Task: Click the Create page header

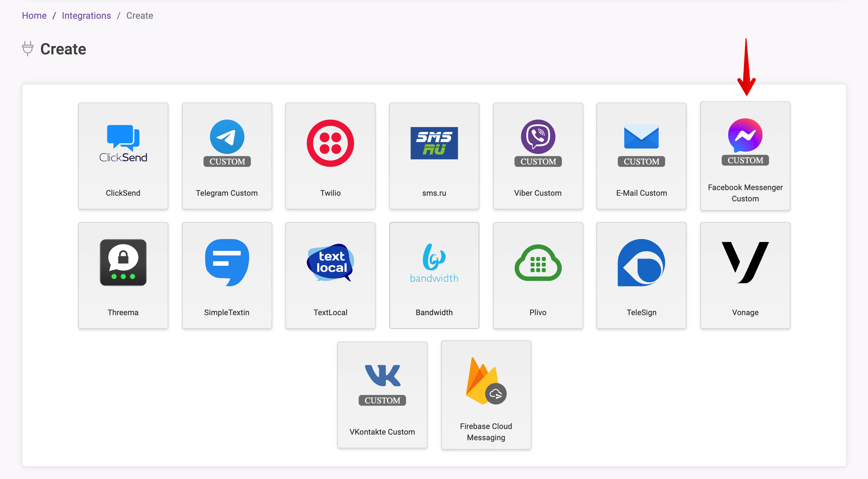Action: (x=64, y=49)
